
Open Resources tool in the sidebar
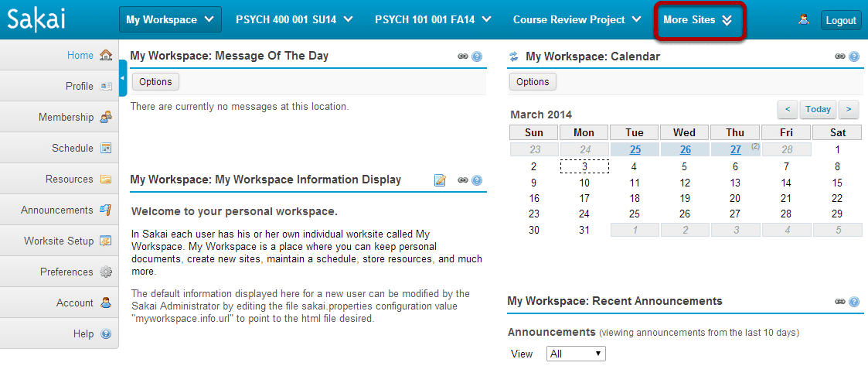(60, 179)
